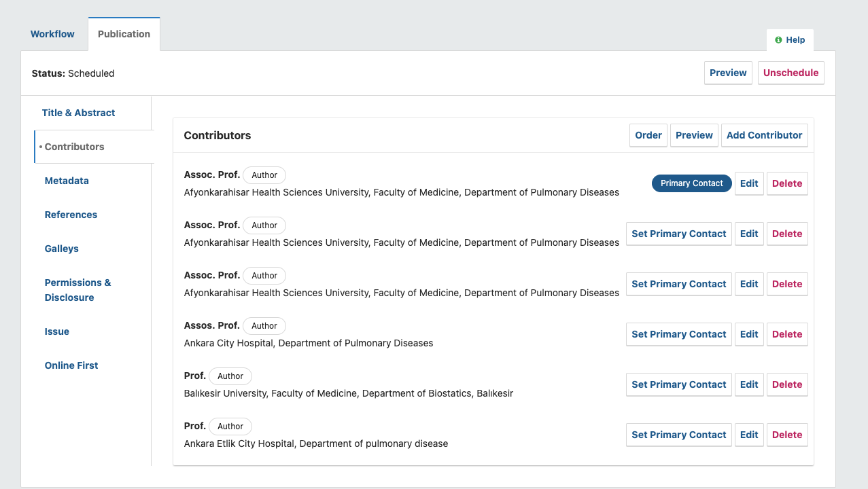868x489 pixels.
Task: Open the References section
Action: (71, 215)
